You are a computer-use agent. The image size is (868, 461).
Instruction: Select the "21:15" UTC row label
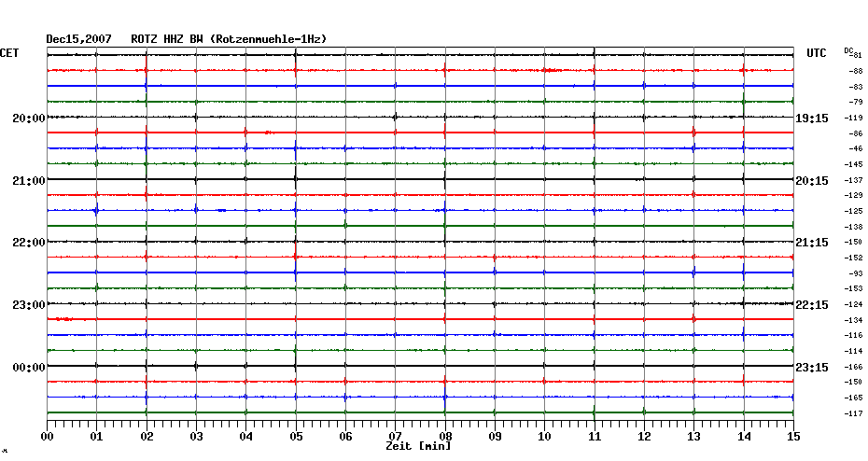coord(812,243)
